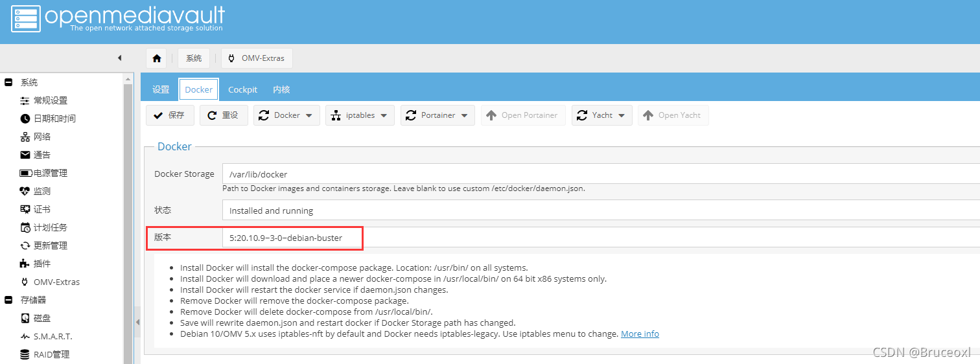Screen dimensions: 980x364
Task: Click the sidebar splitter collapse arrow
Action: coord(137,322)
